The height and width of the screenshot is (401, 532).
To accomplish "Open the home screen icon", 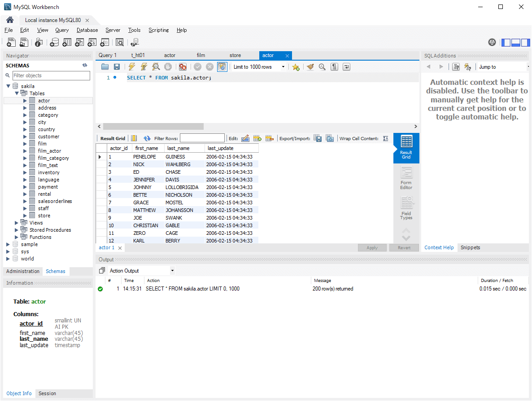I will [x=10, y=20].
